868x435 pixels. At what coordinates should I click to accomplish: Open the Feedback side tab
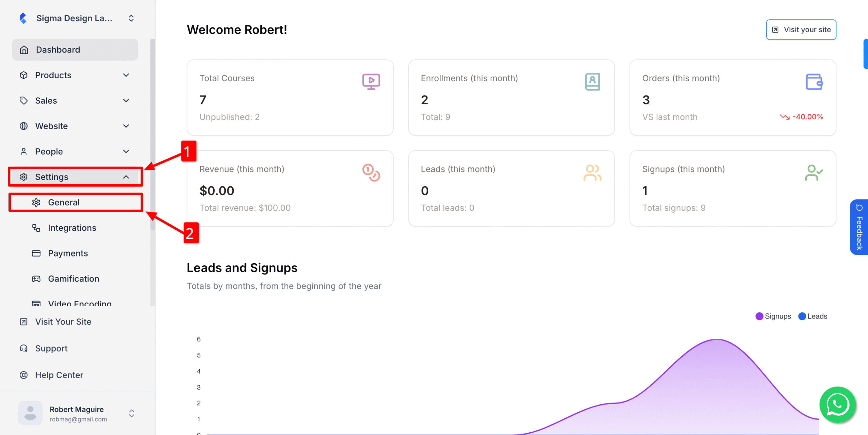[x=859, y=227]
